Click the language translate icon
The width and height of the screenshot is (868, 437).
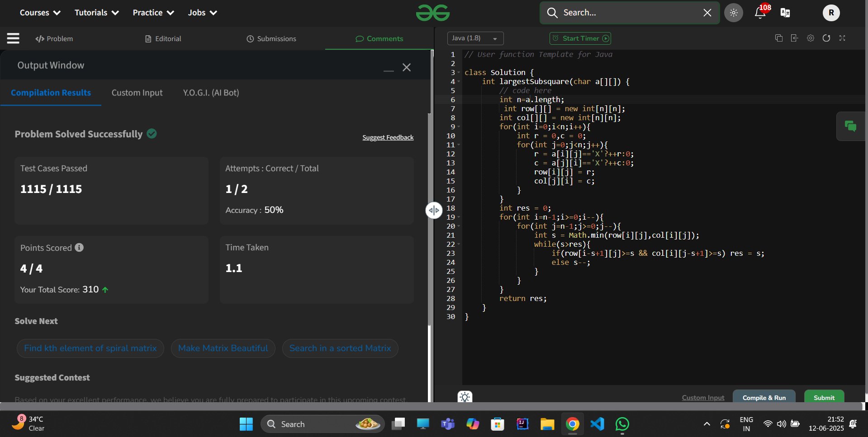(785, 13)
